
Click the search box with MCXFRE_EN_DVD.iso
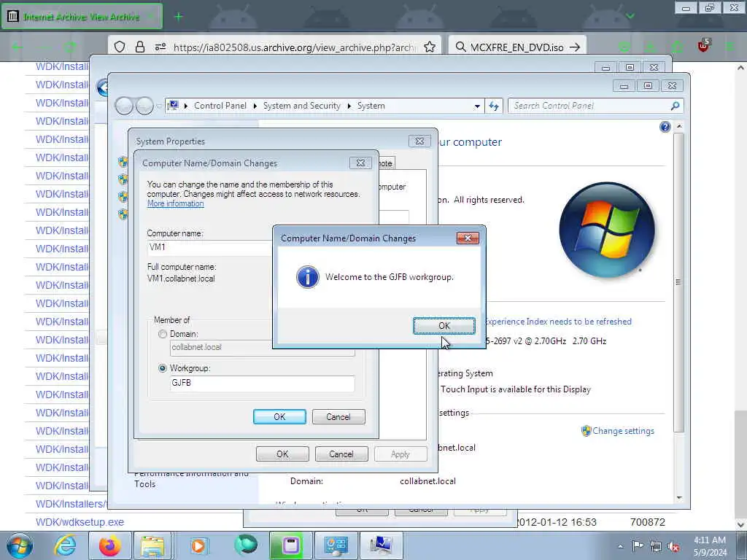pos(517,47)
